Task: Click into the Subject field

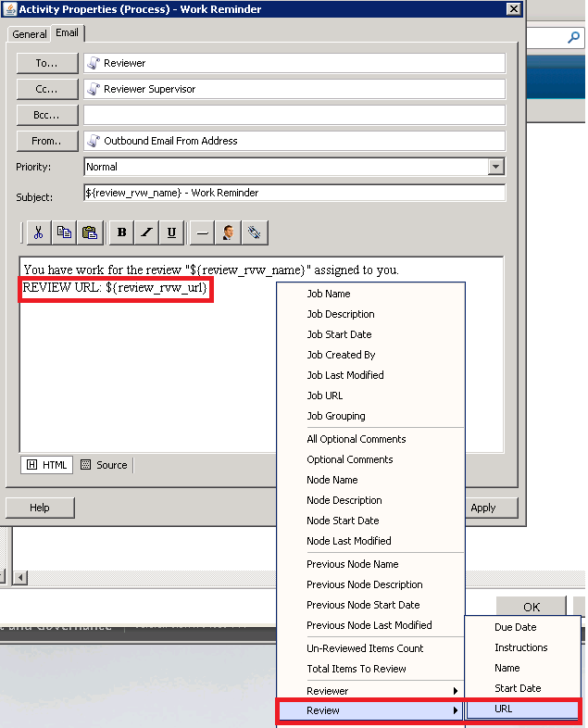Action: [x=294, y=193]
